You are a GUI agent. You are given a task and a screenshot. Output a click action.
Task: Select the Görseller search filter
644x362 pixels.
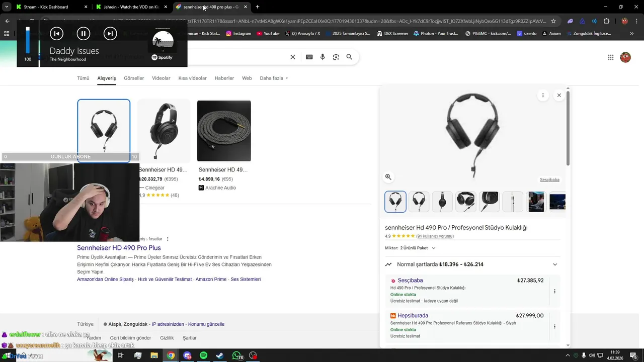[134, 78]
